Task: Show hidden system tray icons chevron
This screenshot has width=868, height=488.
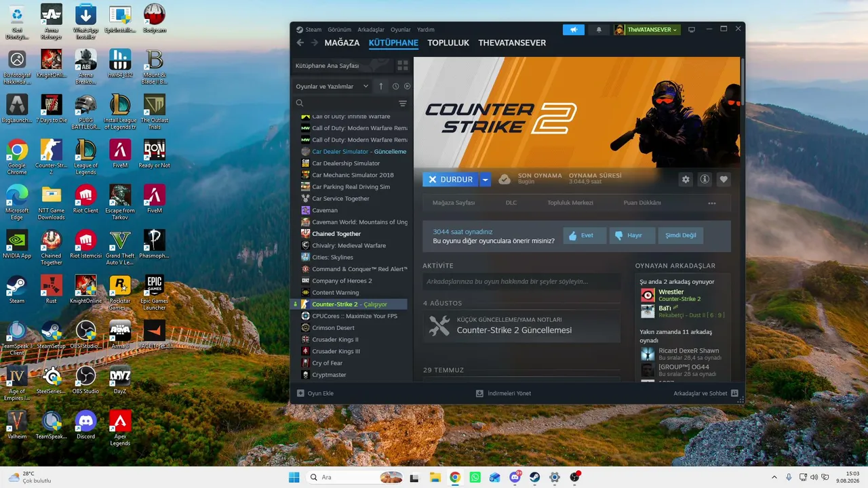Action: coord(774,477)
